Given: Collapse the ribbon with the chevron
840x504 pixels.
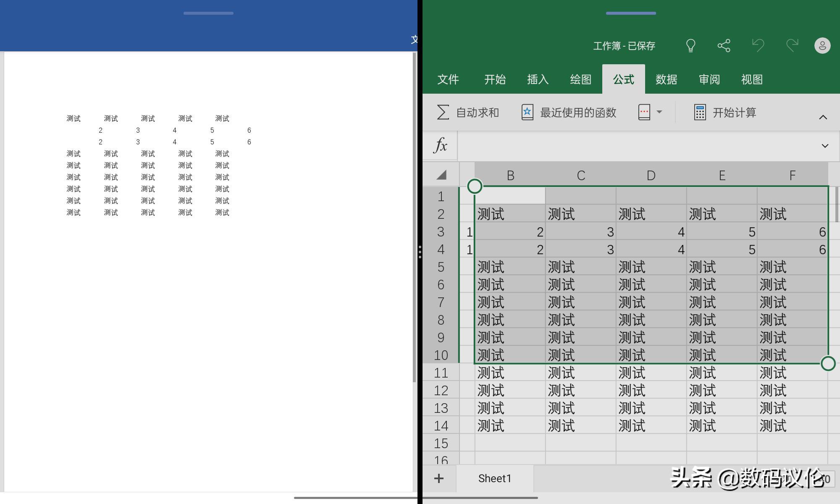Looking at the screenshot, I should 822,117.
